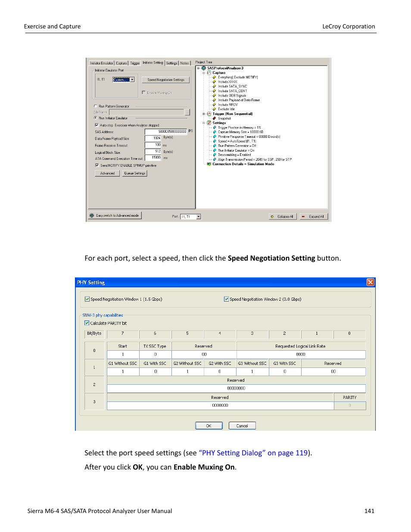Click the red icon beside Snapshot
The image size is (411, 532).
pyautogui.click(x=215, y=118)
